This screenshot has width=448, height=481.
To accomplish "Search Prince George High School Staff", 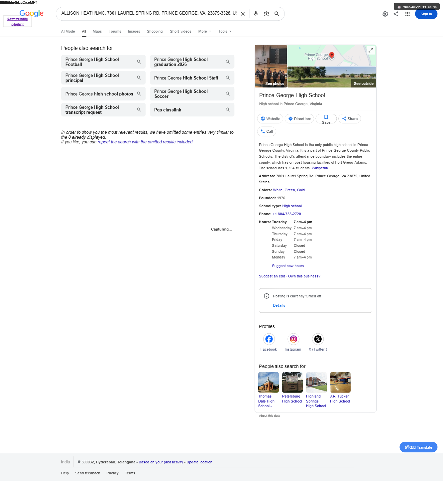I will [x=192, y=78].
